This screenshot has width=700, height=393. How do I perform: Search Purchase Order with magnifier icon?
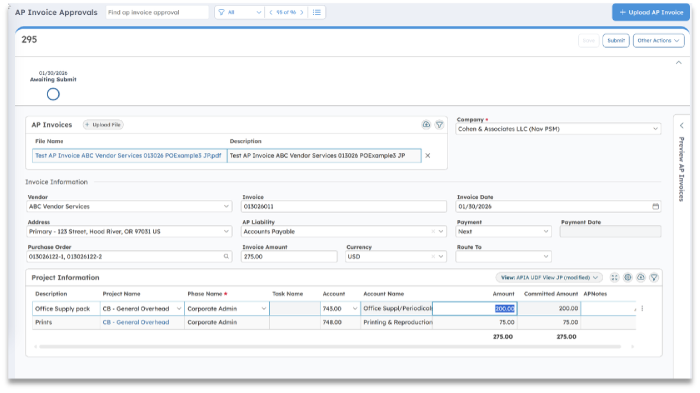(x=226, y=256)
